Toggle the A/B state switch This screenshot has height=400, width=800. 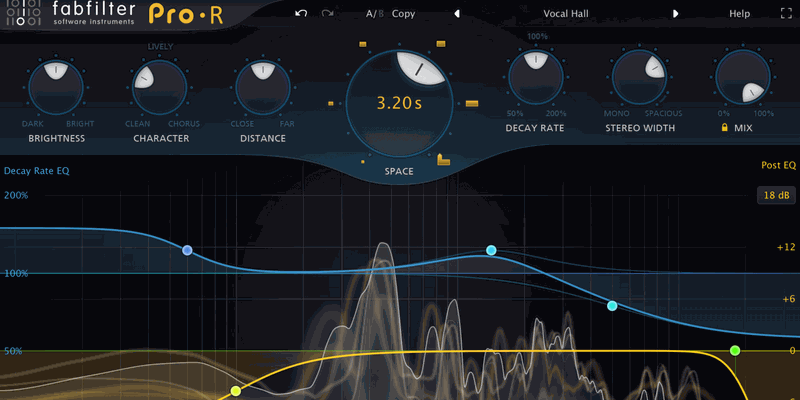[x=374, y=14]
